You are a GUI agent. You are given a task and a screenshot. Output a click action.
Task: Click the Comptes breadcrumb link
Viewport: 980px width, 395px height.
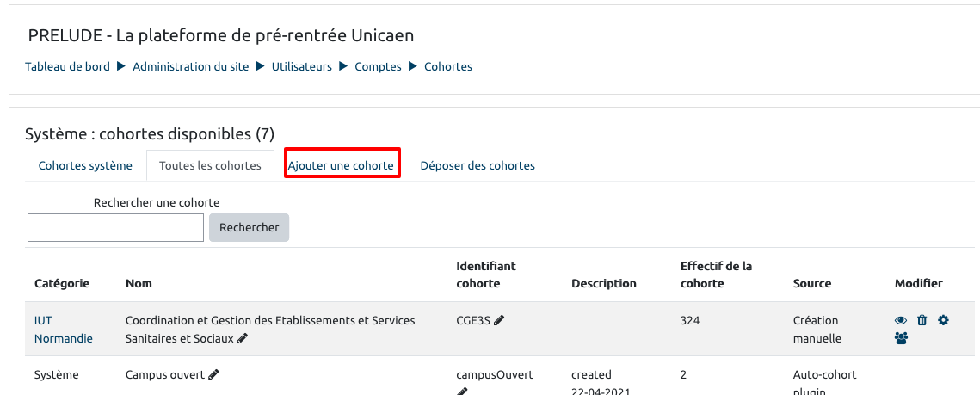pos(378,66)
